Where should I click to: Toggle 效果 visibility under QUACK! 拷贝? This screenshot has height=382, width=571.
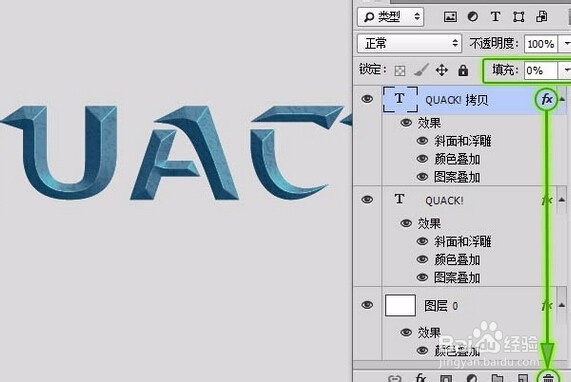click(x=406, y=123)
